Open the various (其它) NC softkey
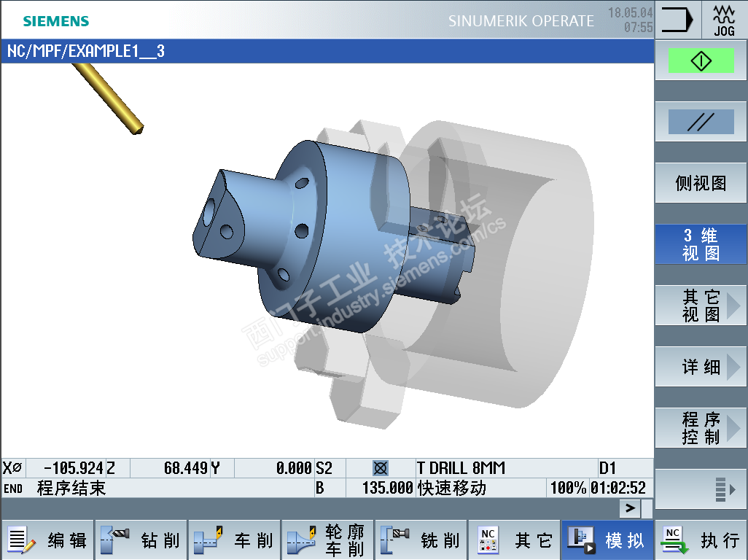The image size is (748, 560). click(x=515, y=540)
